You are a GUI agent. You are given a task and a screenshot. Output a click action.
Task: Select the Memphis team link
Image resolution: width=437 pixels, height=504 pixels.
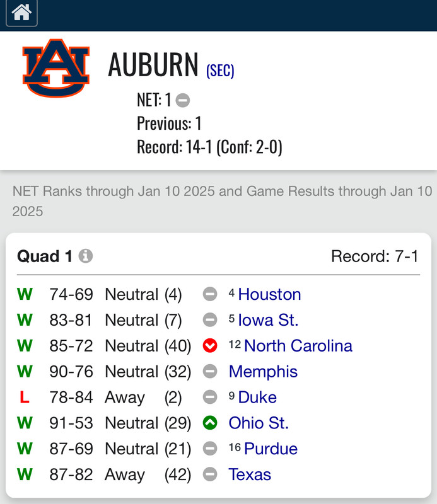(x=263, y=372)
